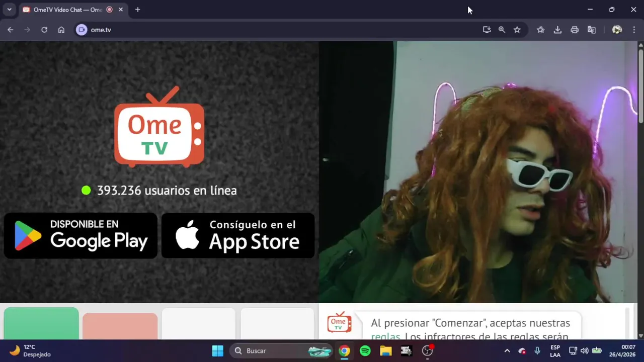The height and width of the screenshot is (362, 644).
Task: Open File Explorer from the taskbar
Action: (386, 350)
